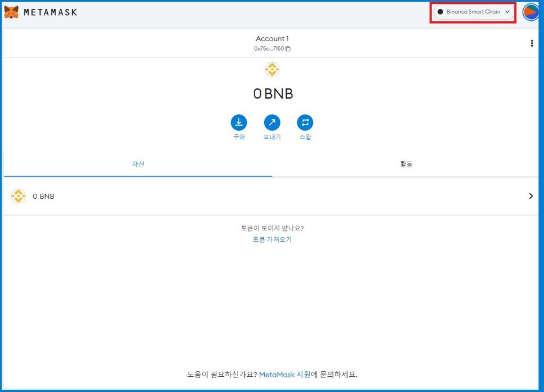The image size is (544, 392).
Task: Open the account avatar menu
Action: pos(531,12)
